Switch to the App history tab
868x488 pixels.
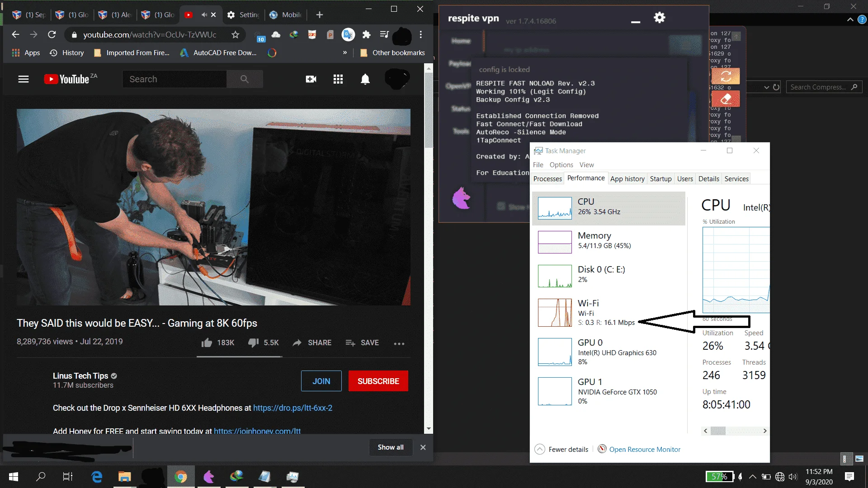pos(627,178)
